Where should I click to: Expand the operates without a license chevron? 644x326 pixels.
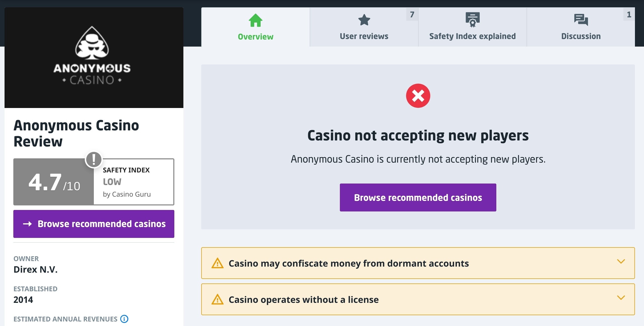(x=621, y=298)
